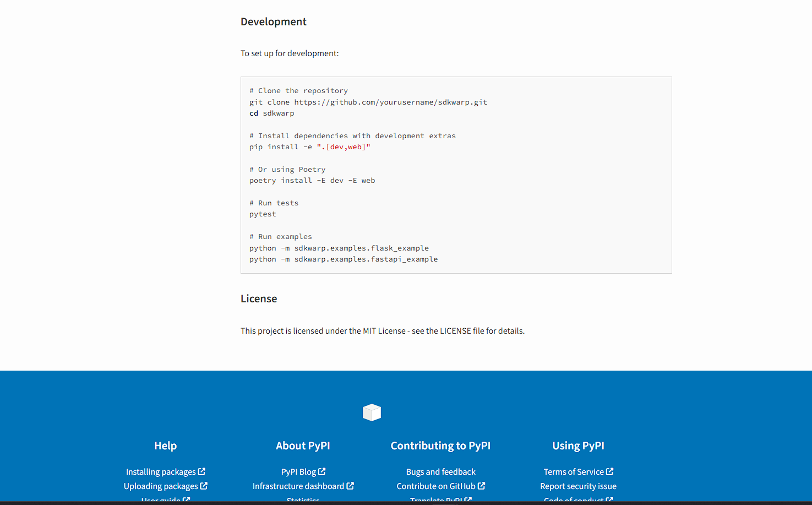
Task: Open the Contribute on GitHub link
Action: click(441, 486)
